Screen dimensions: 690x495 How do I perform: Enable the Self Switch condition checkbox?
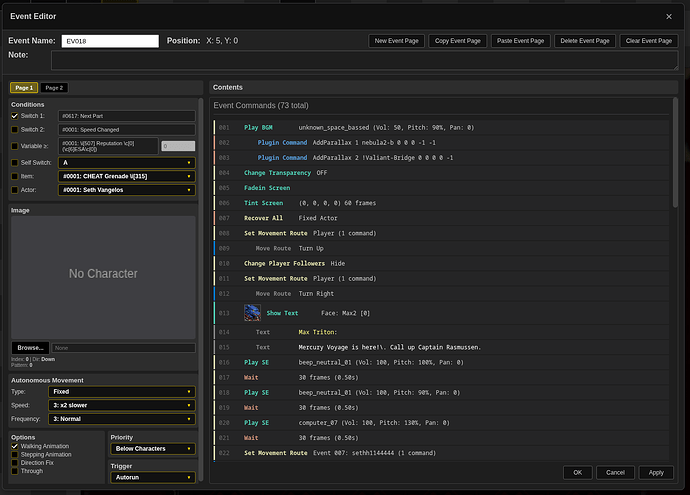(15, 163)
